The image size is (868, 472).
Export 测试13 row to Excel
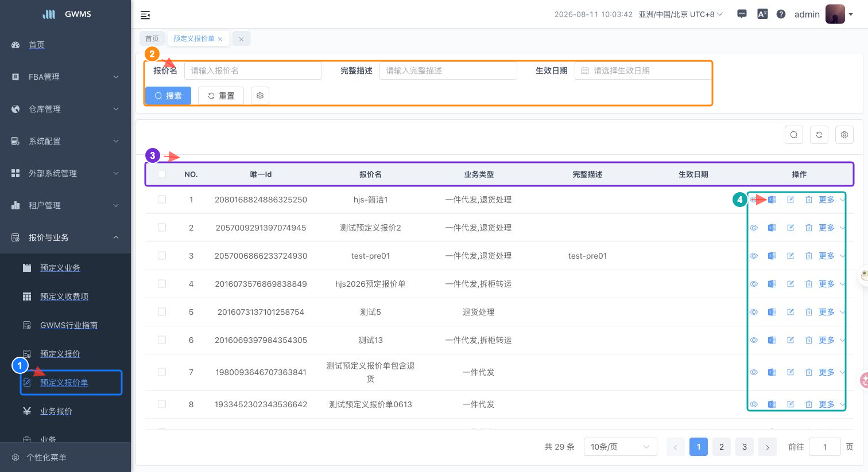(x=772, y=340)
